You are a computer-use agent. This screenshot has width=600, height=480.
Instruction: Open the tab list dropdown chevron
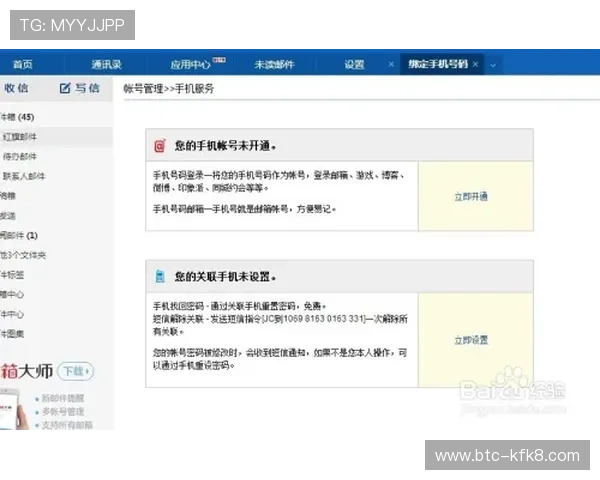493,65
